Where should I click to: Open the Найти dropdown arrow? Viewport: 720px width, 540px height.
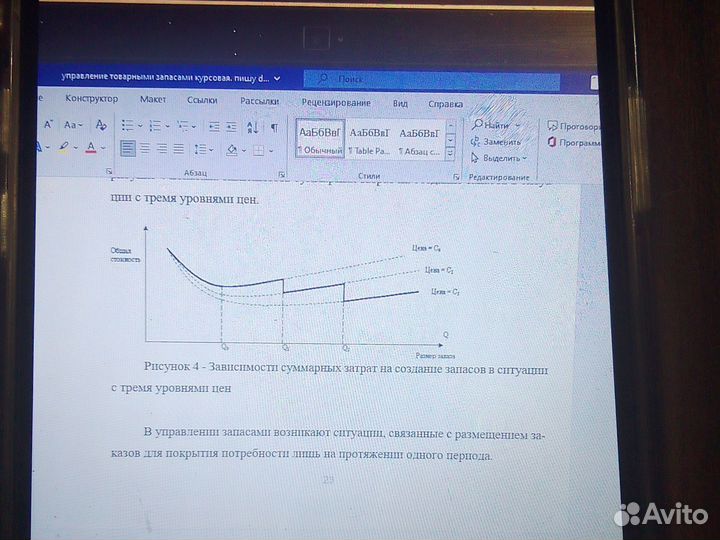pyautogui.click(x=518, y=125)
